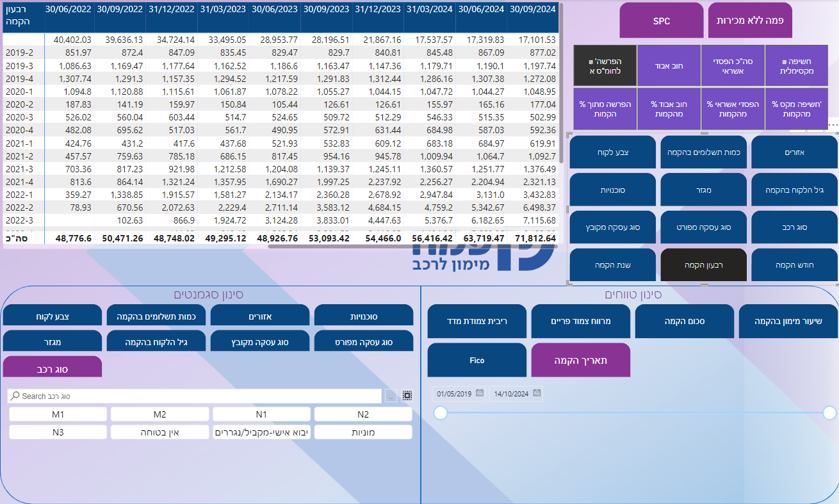
Task: Toggle the N3 vehicle type tile
Action: (58, 432)
